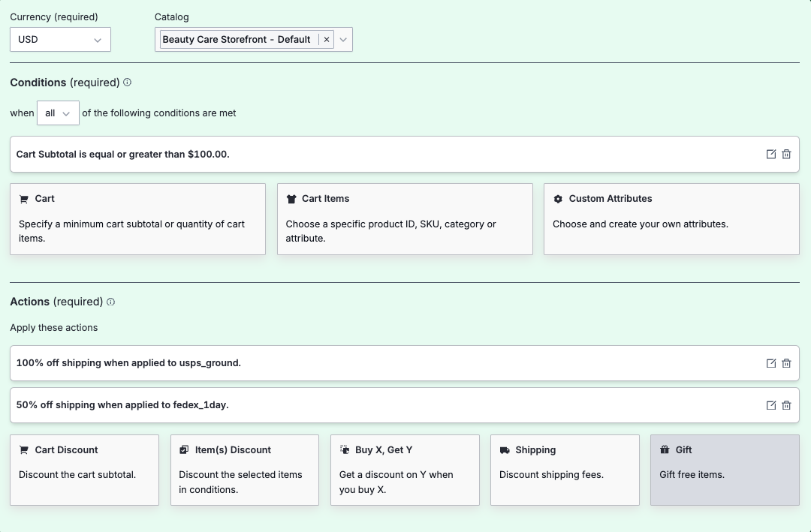Viewport: 811px width, 532px height.
Task: Open the 'all' conditions match dropdown
Action: point(58,113)
